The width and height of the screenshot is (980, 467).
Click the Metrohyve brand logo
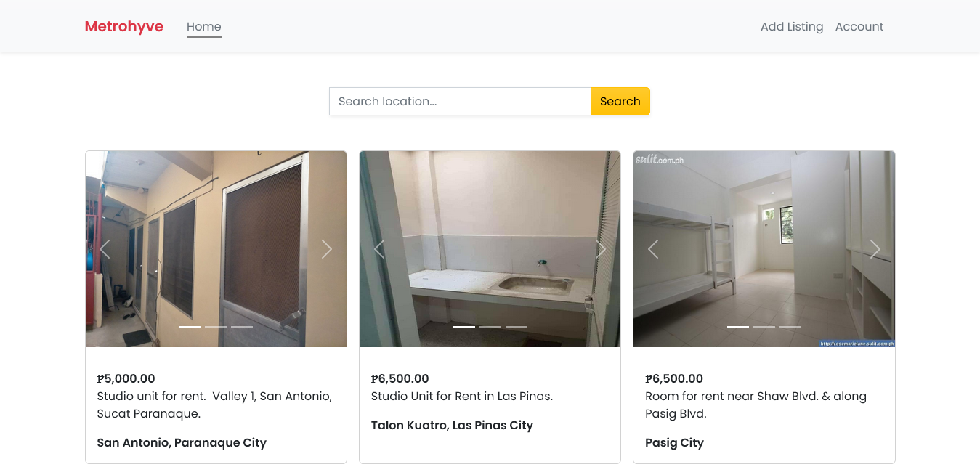(x=124, y=27)
